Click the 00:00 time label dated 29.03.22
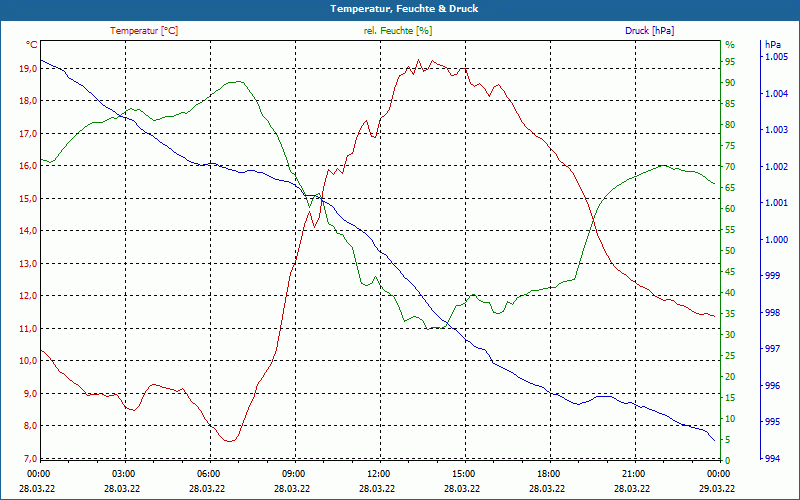 point(719,473)
